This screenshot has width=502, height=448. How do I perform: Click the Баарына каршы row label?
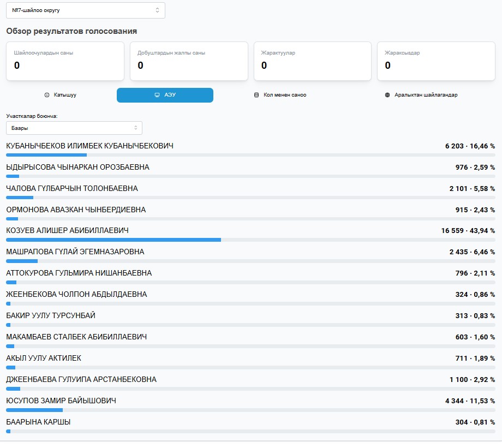point(38,422)
